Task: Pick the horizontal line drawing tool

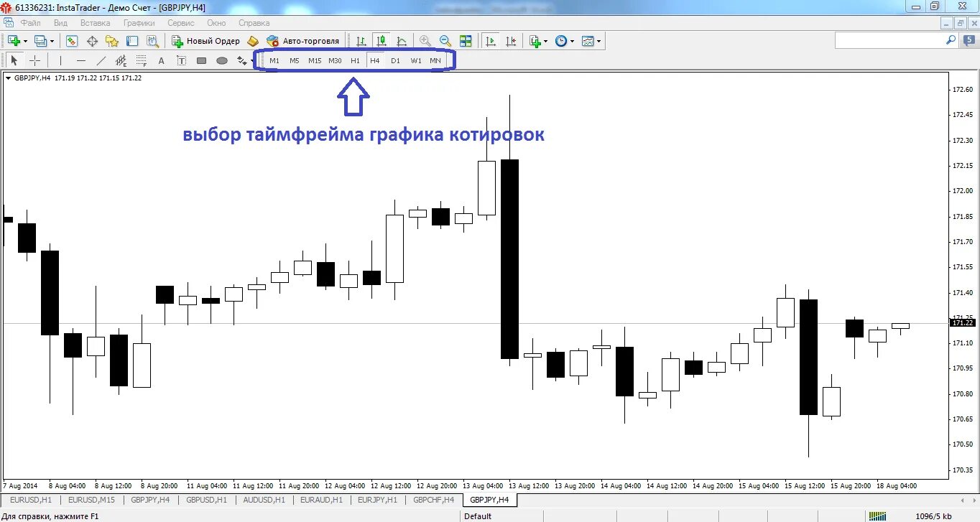Action: [x=81, y=60]
